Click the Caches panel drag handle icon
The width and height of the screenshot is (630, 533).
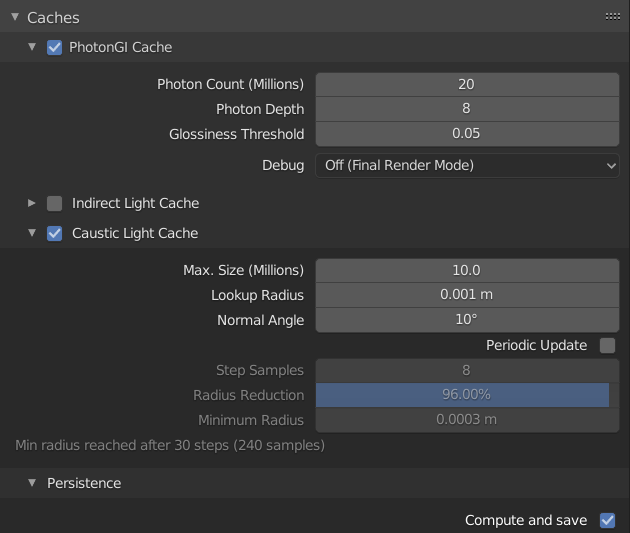point(612,17)
